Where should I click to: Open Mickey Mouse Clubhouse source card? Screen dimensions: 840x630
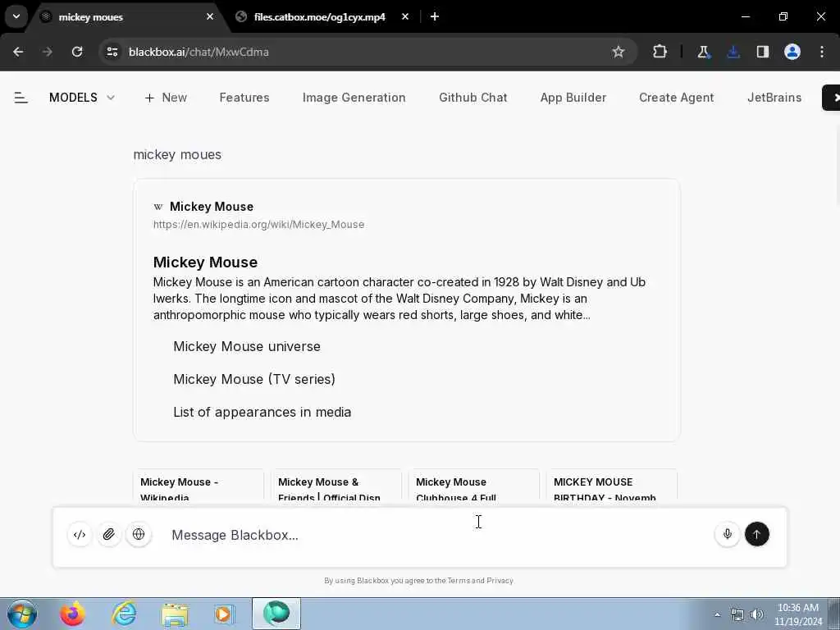tap(473, 486)
